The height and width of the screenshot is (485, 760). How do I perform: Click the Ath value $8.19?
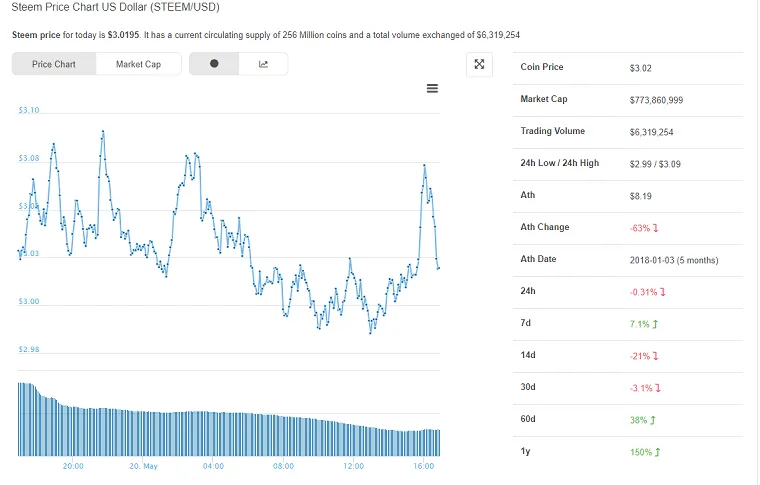pos(640,196)
